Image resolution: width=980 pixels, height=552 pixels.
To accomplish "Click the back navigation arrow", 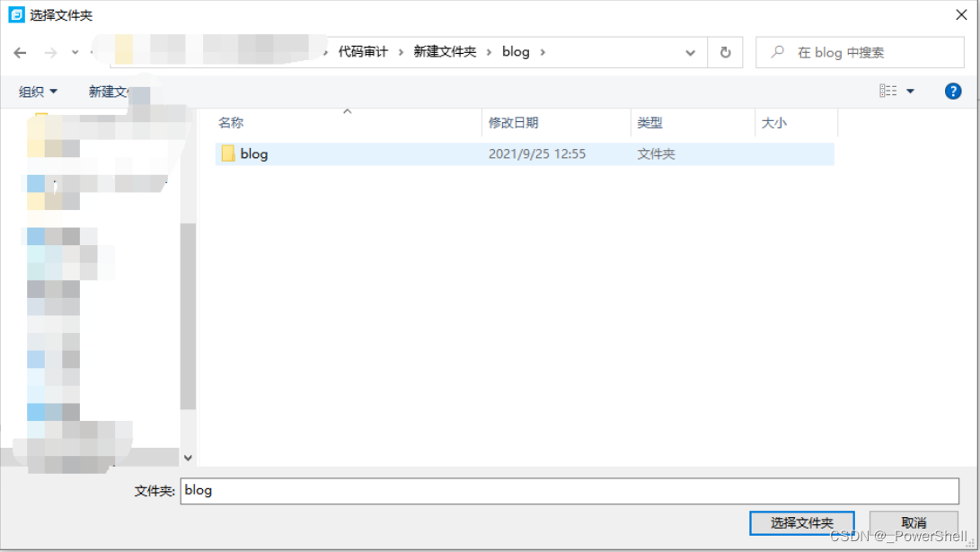I will point(20,52).
